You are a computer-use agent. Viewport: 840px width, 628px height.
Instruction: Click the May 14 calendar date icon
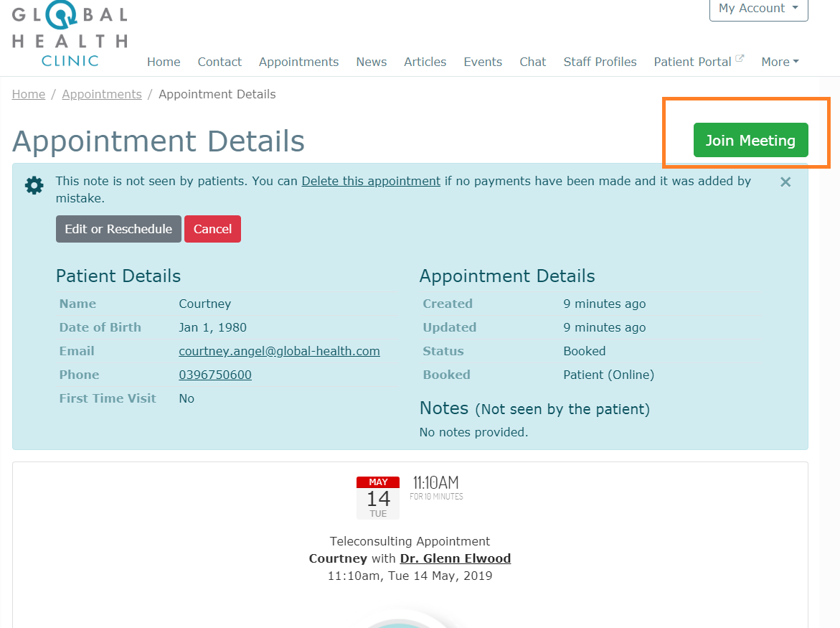[x=378, y=497]
